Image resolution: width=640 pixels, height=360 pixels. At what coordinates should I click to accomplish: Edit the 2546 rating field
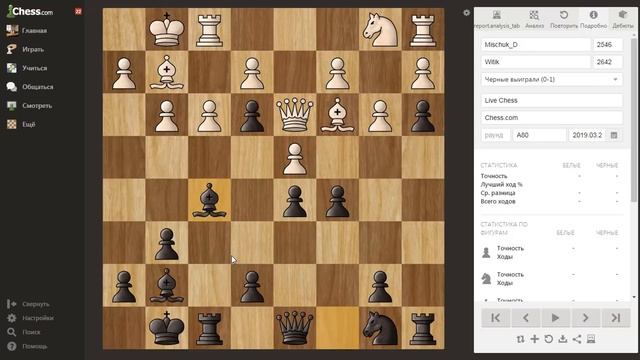[x=608, y=44]
